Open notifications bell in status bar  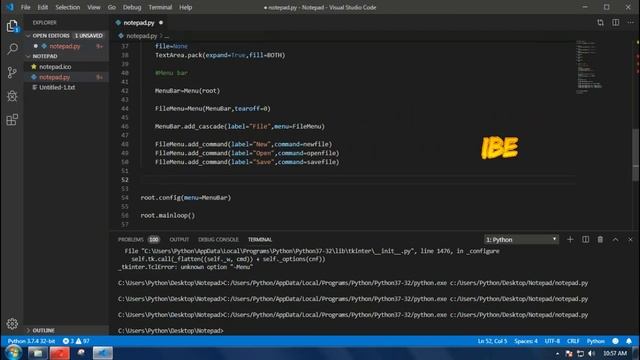(x=629, y=341)
